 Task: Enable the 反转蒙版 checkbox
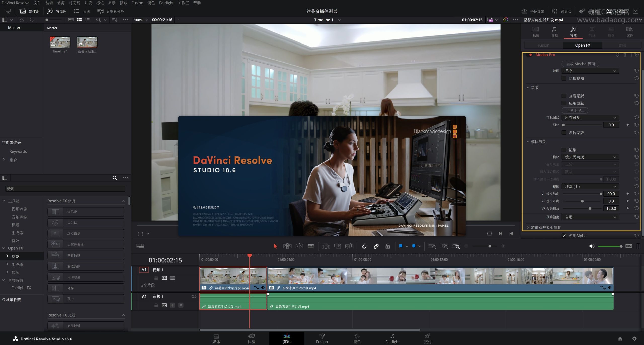(x=564, y=133)
